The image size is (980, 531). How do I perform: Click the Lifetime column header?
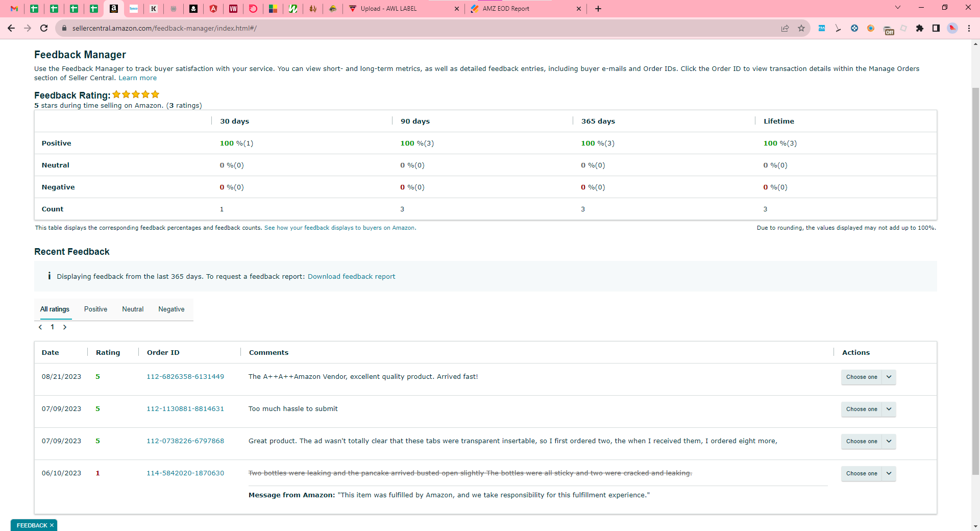pyautogui.click(x=779, y=122)
